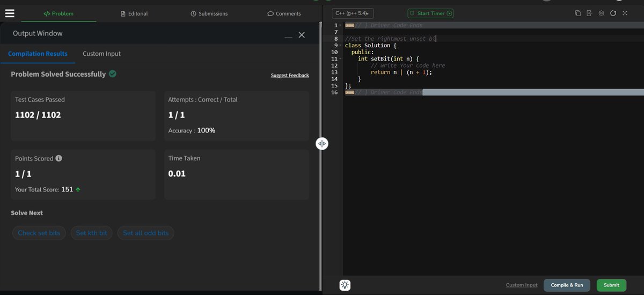Click the int setBit(int n) line
644x295 pixels.
[388, 59]
